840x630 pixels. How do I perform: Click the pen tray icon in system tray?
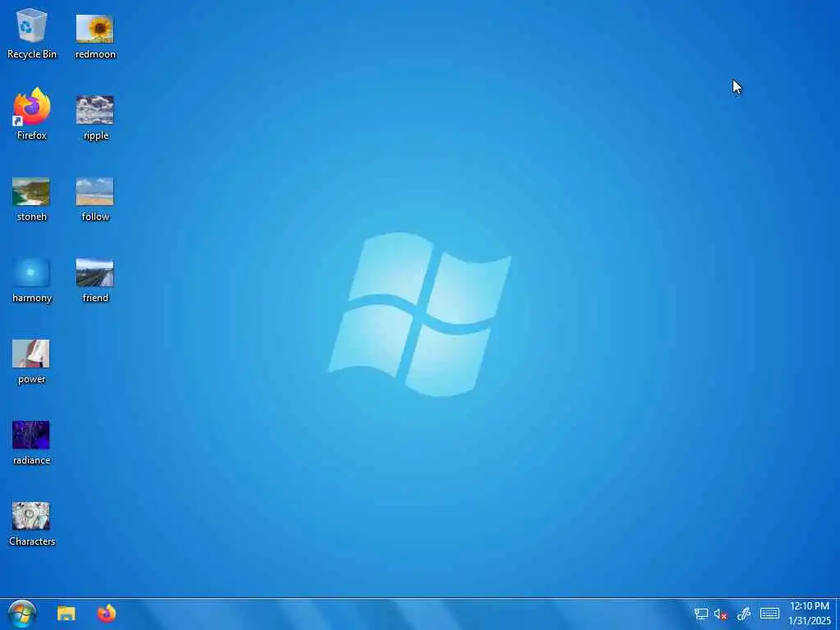[x=743, y=614]
